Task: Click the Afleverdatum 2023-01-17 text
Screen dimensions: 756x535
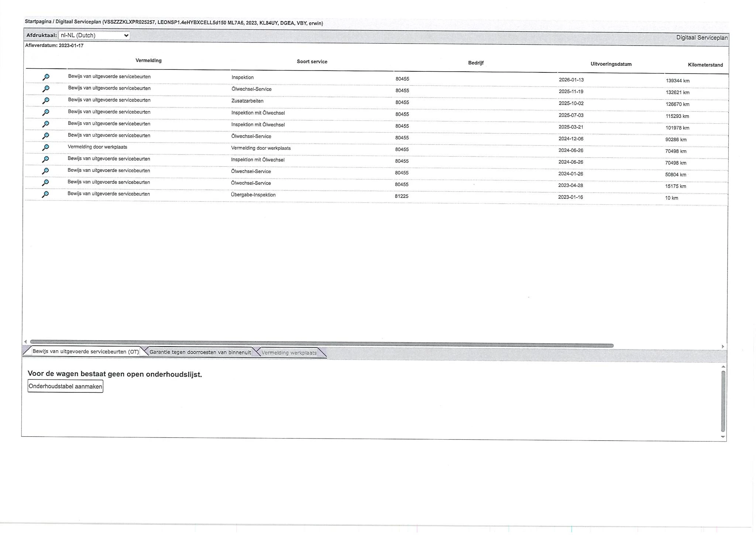Action: 54,45
